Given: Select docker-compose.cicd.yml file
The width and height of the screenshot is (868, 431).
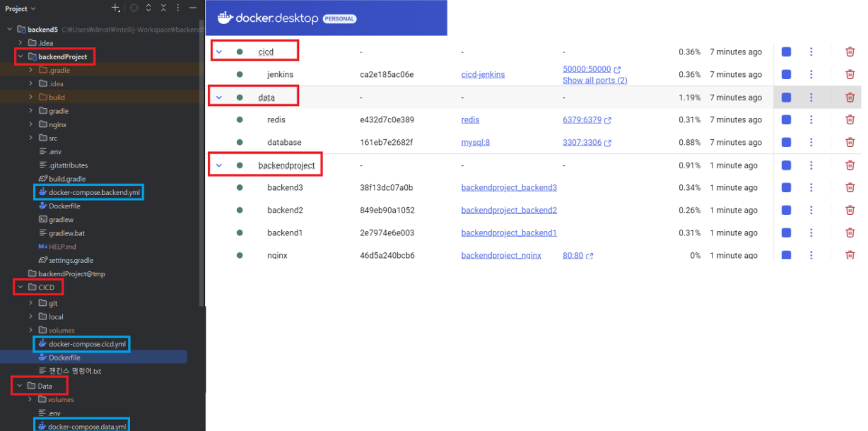Looking at the screenshot, I should click(82, 344).
